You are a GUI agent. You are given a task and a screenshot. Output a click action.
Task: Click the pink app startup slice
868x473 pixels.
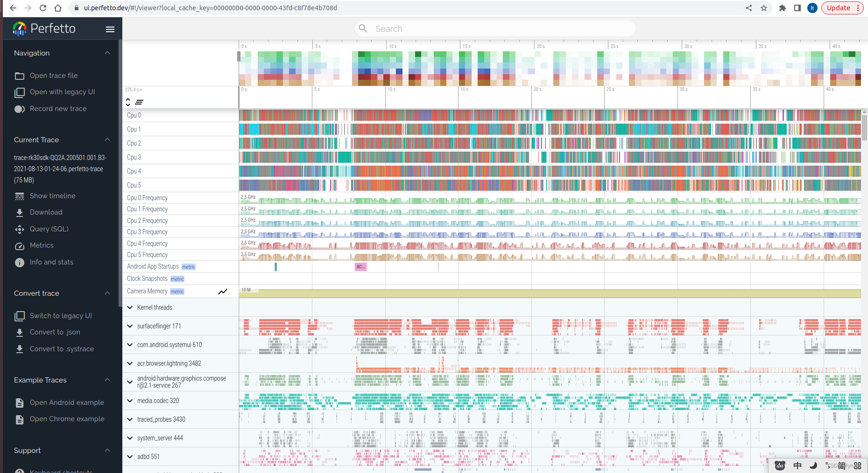[x=360, y=267]
